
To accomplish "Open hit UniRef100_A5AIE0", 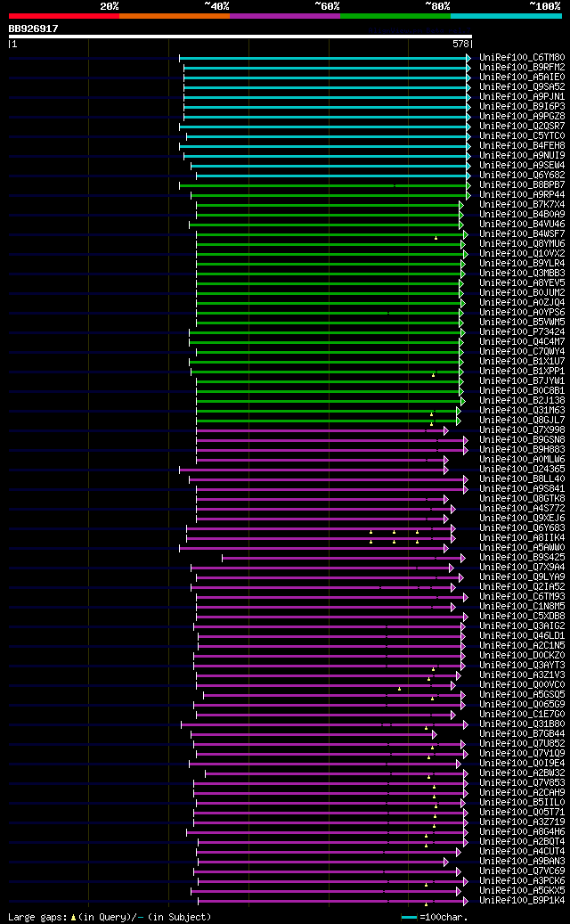I will pyautogui.click(x=522, y=78).
